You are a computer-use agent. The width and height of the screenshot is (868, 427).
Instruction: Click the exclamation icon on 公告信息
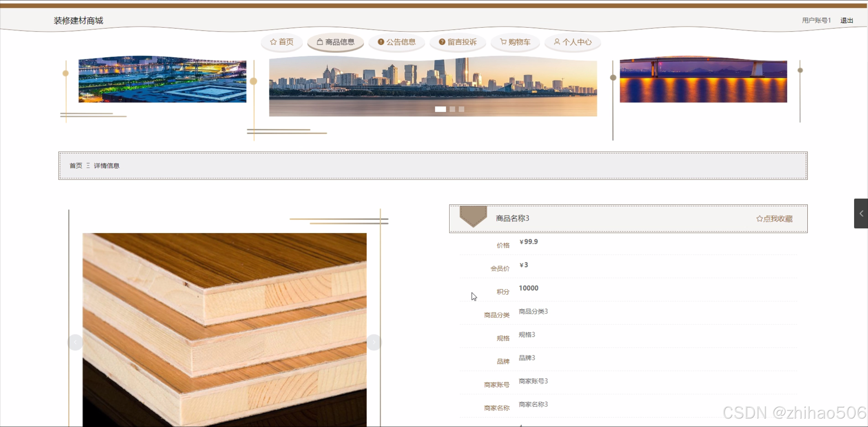[381, 42]
